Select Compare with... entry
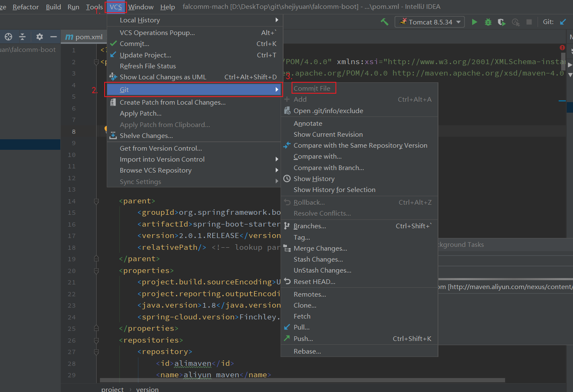 click(x=359, y=156)
